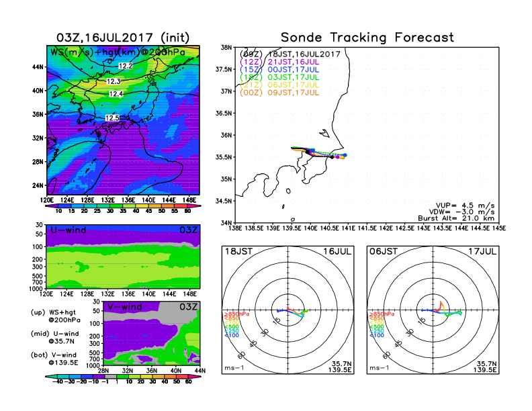Click '18JST' on the left hodograph
532x411 pixels.
238,251
